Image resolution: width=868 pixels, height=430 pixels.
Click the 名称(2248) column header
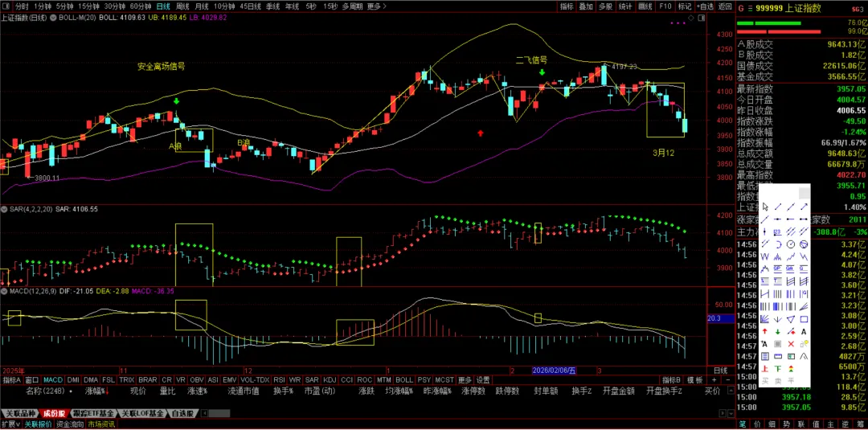point(45,391)
